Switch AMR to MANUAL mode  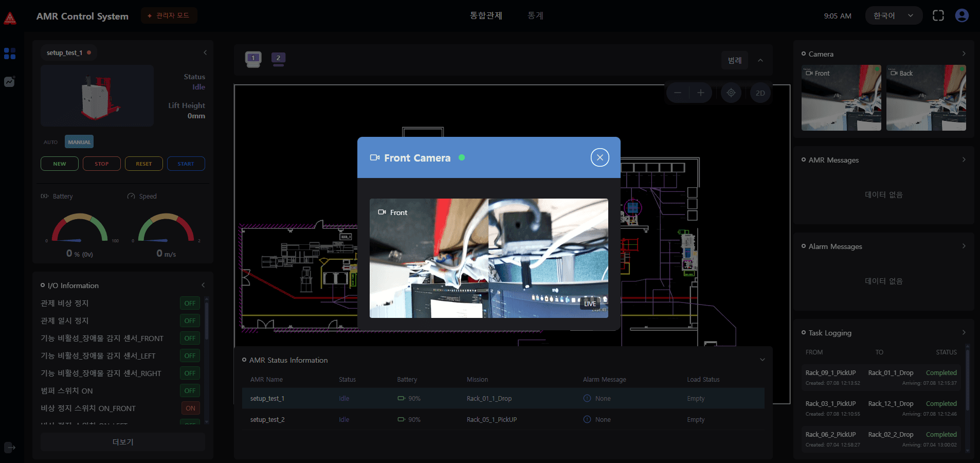(79, 142)
